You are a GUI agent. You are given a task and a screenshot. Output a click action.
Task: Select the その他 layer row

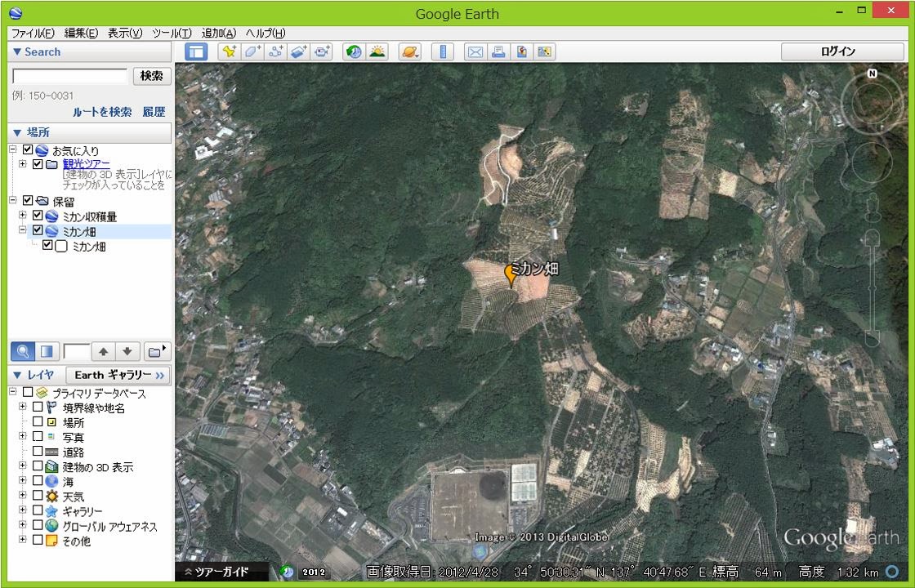(77, 541)
